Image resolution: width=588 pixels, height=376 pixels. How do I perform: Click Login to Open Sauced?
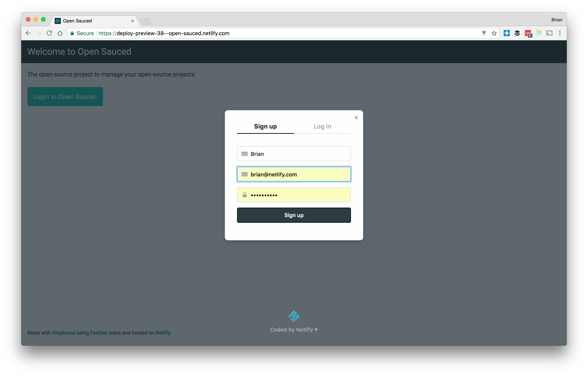[65, 96]
